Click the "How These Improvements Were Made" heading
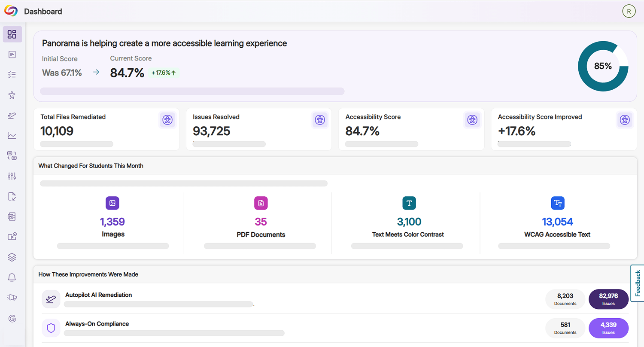This screenshot has width=644, height=347. 88,274
